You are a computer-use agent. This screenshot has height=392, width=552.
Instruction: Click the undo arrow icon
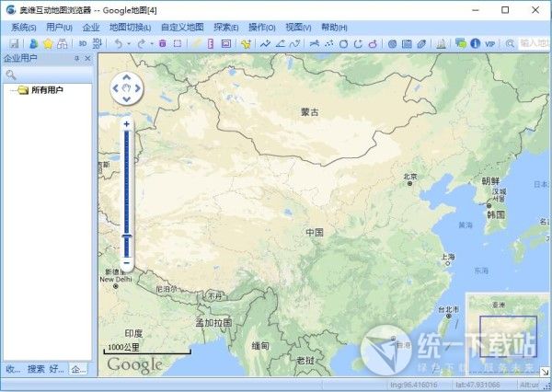click(119, 43)
